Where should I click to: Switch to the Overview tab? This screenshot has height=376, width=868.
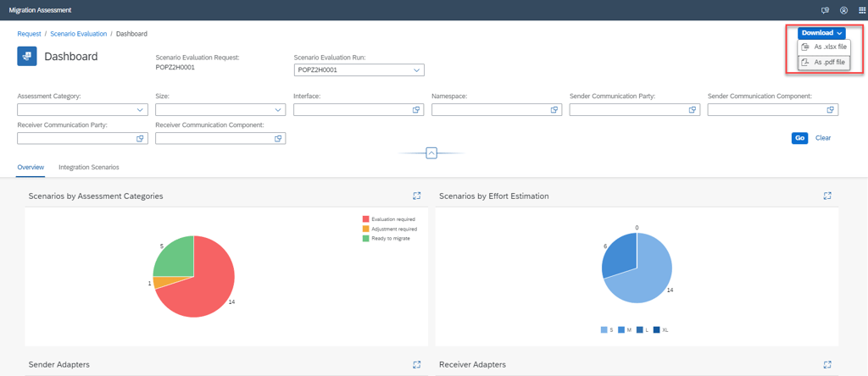pyautogui.click(x=31, y=167)
